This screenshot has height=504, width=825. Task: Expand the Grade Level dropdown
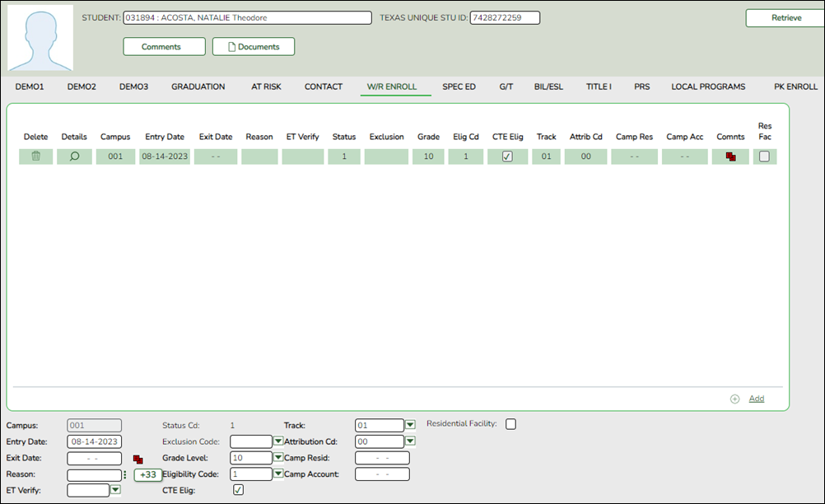[x=277, y=458]
